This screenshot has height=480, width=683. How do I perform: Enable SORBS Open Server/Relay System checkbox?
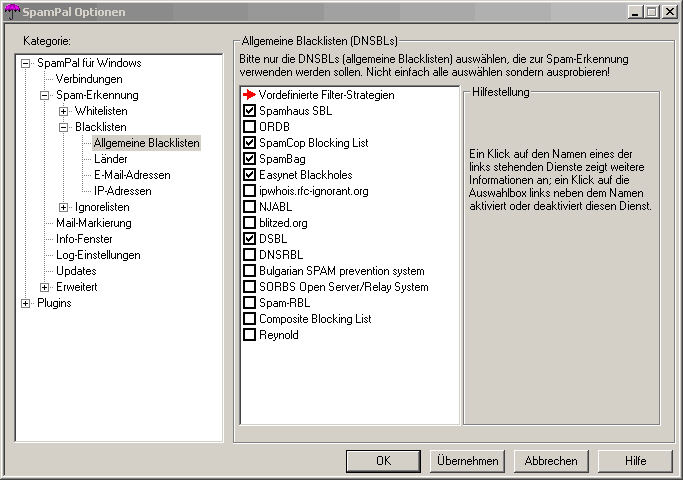(249, 287)
